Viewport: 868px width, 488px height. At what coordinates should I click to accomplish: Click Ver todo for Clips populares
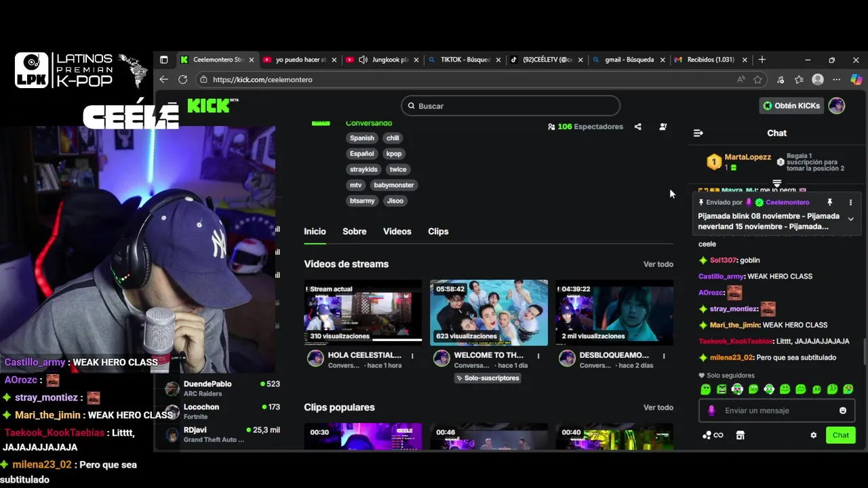[x=658, y=407]
